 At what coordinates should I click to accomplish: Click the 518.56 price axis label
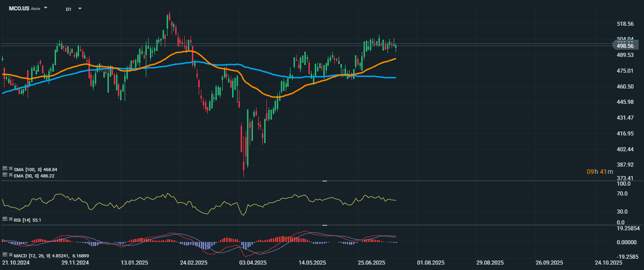pos(625,23)
